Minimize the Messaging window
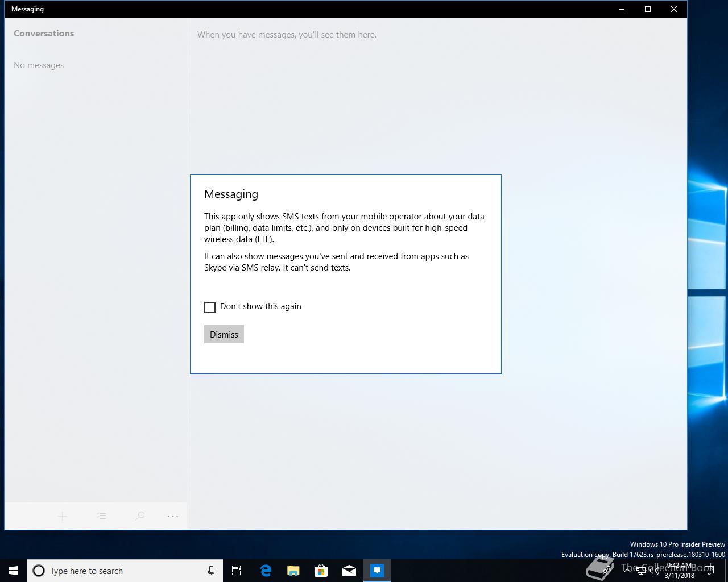The height and width of the screenshot is (582, 728). tap(622, 9)
